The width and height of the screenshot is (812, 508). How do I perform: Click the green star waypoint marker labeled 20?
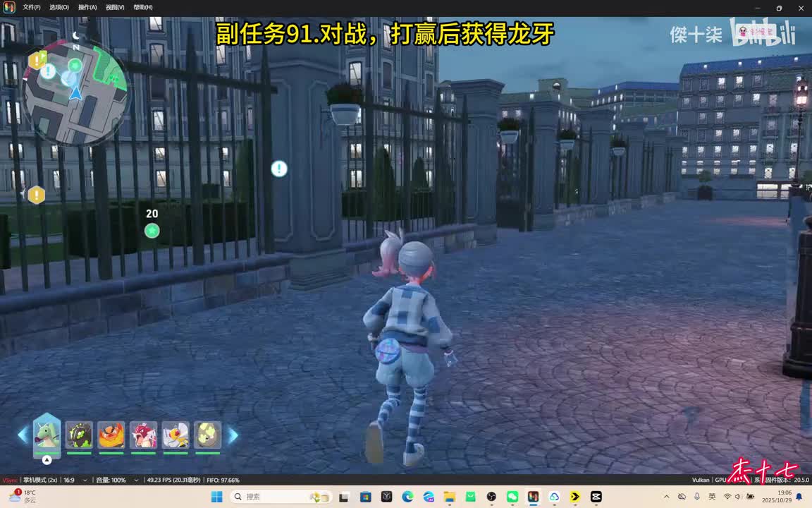click(152, 231)
